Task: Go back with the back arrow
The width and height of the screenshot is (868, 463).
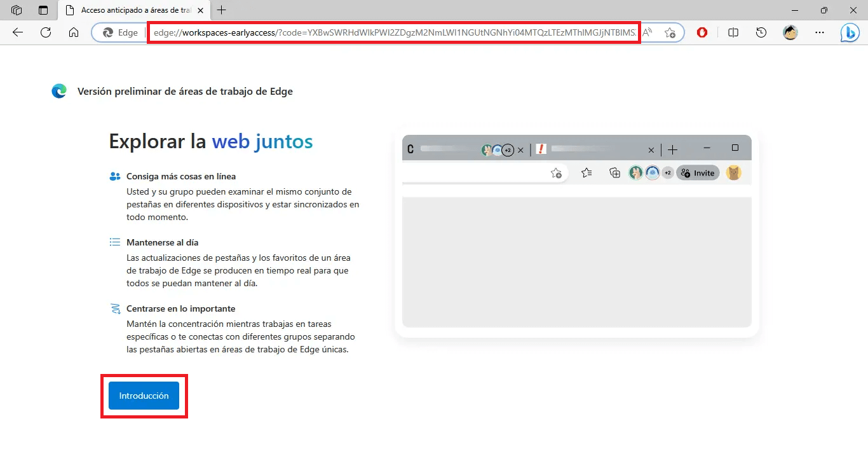Action: 18,32
